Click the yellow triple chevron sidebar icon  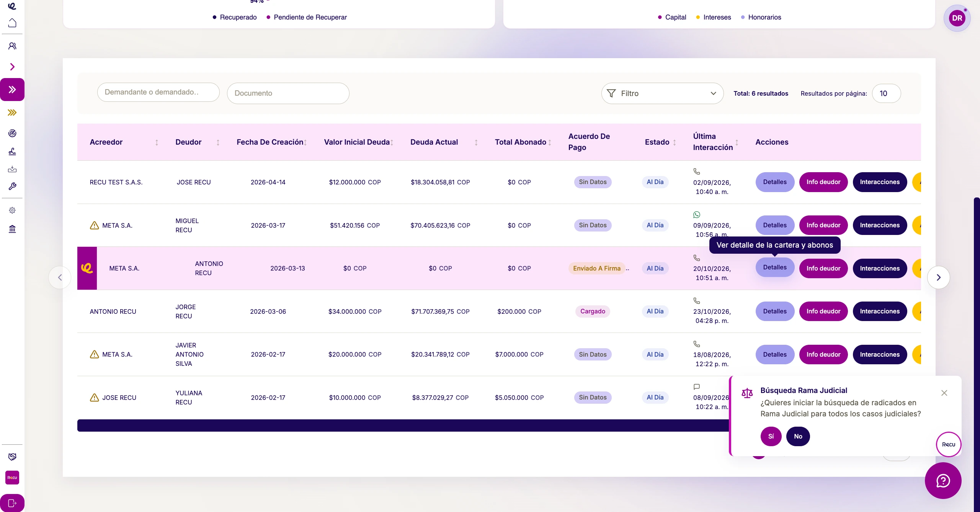pos(12,113)
